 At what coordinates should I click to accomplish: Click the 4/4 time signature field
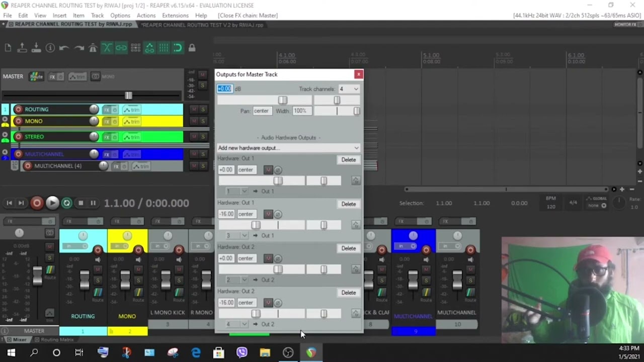point(573,203)
